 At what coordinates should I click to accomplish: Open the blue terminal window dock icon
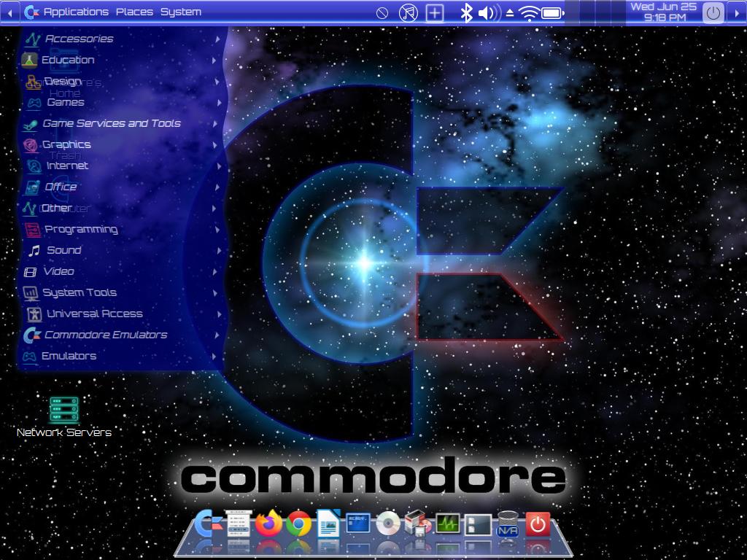tap(357, 522)
